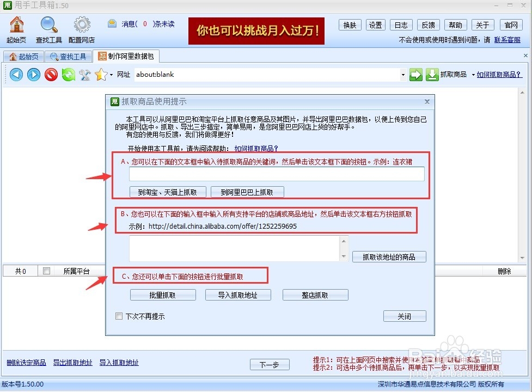Click the 到阿里巴巴上抓取 button
Image resolution: width=532 pixels, height=392 pixels.
tap(248, 192)
